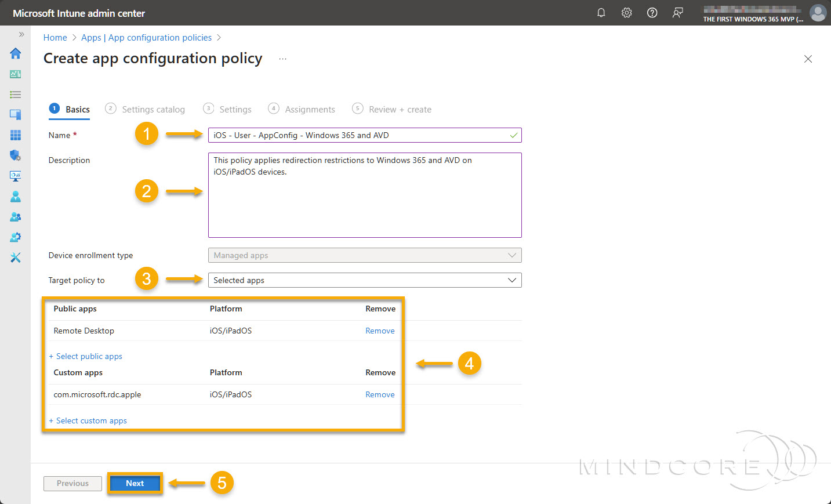Click the Public apps column header
This screenshot has height=504, width=831.
tap(75, 309)
